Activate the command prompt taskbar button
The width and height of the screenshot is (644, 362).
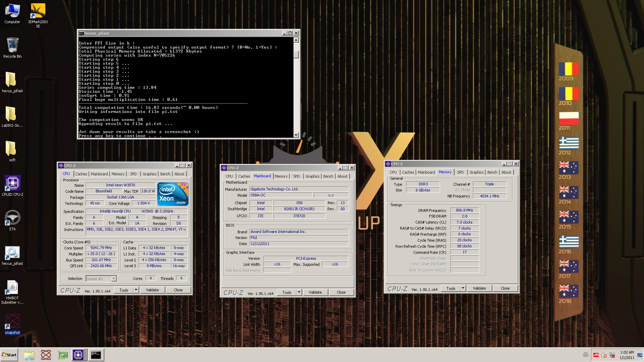tap(96, 355)
